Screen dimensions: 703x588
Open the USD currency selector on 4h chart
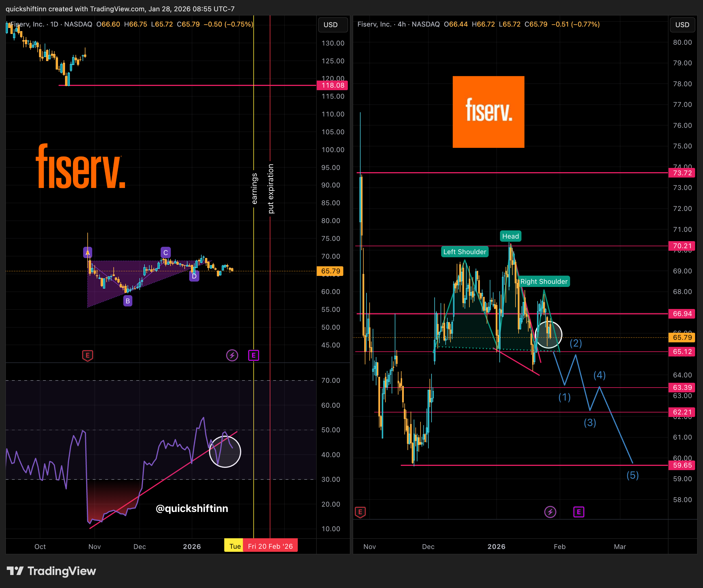[683, 25]
